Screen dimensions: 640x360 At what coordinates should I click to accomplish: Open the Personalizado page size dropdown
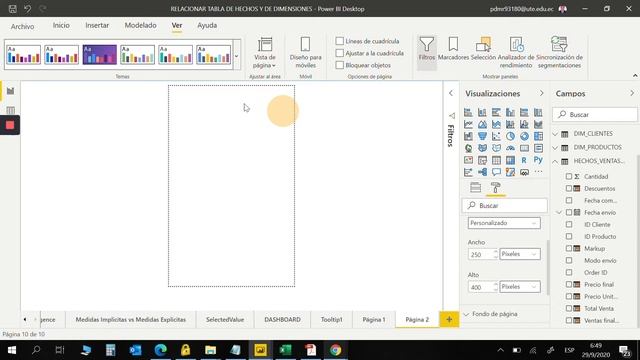(504, 223)
